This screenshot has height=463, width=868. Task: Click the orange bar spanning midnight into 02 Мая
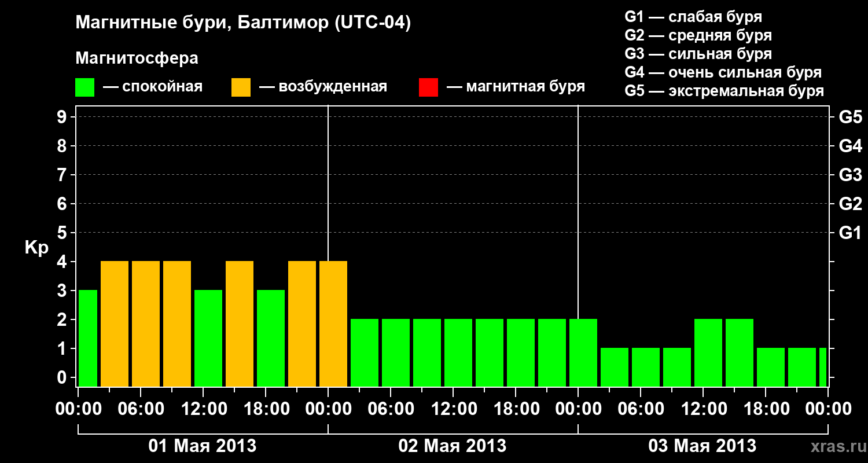pyautogui.click(x=333, y=324)
